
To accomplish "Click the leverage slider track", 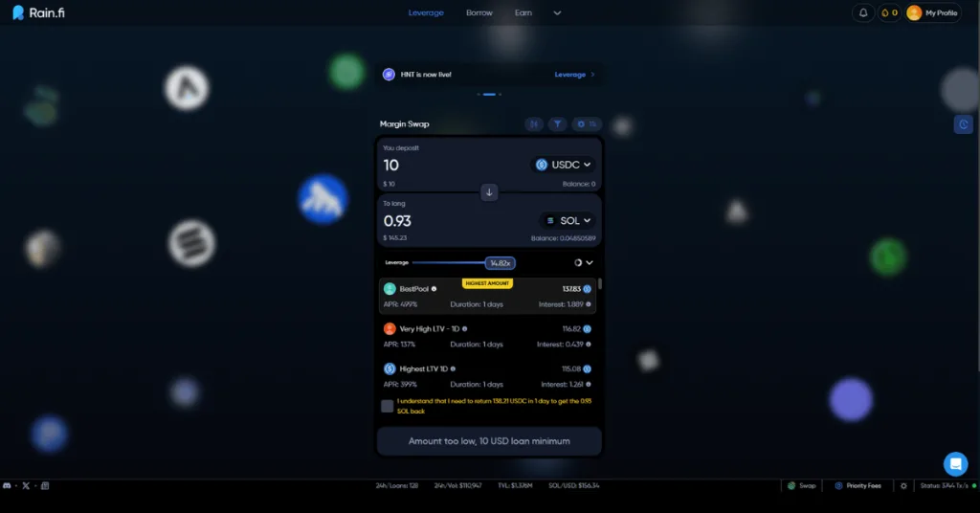I will coord(449,262).
